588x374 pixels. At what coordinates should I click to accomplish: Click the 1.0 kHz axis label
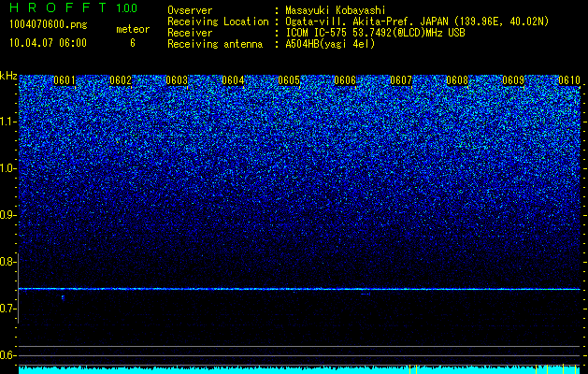(7, 168)
